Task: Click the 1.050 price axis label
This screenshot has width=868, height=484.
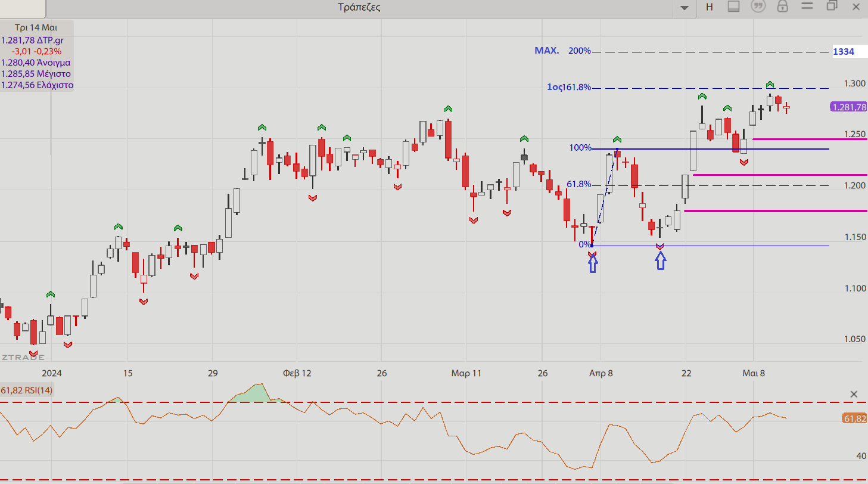Action: [855, 339]
